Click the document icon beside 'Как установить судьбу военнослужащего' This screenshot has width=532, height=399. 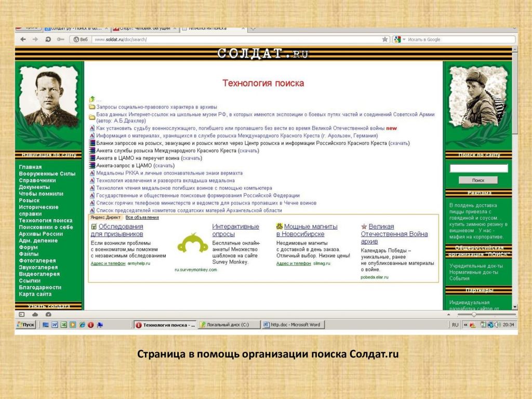[92, 128]
